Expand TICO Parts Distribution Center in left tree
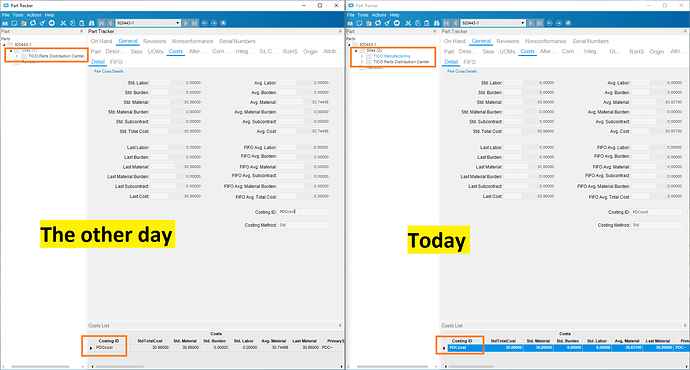 coord(17,56)
